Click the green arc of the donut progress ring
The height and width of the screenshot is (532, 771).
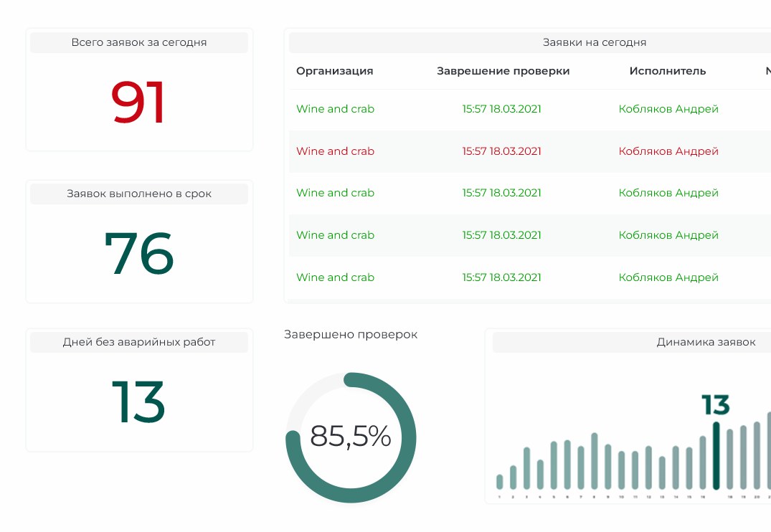click(408, 437)
